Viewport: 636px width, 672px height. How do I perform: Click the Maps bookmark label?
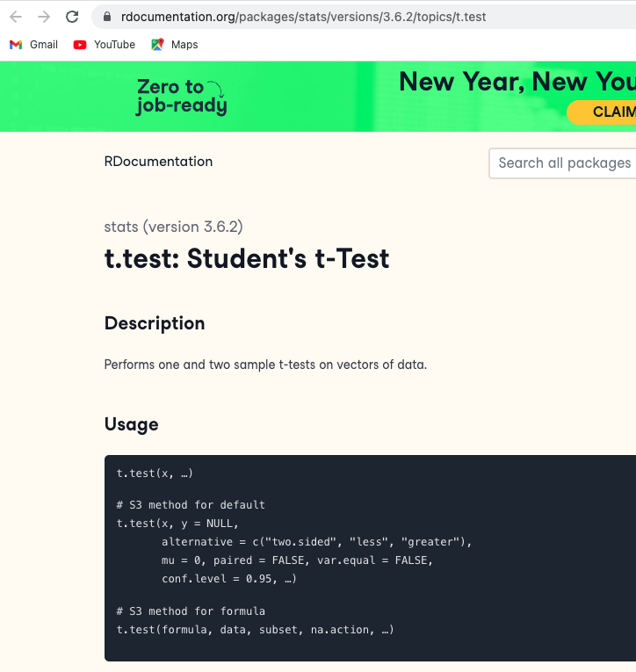point(184,45)
